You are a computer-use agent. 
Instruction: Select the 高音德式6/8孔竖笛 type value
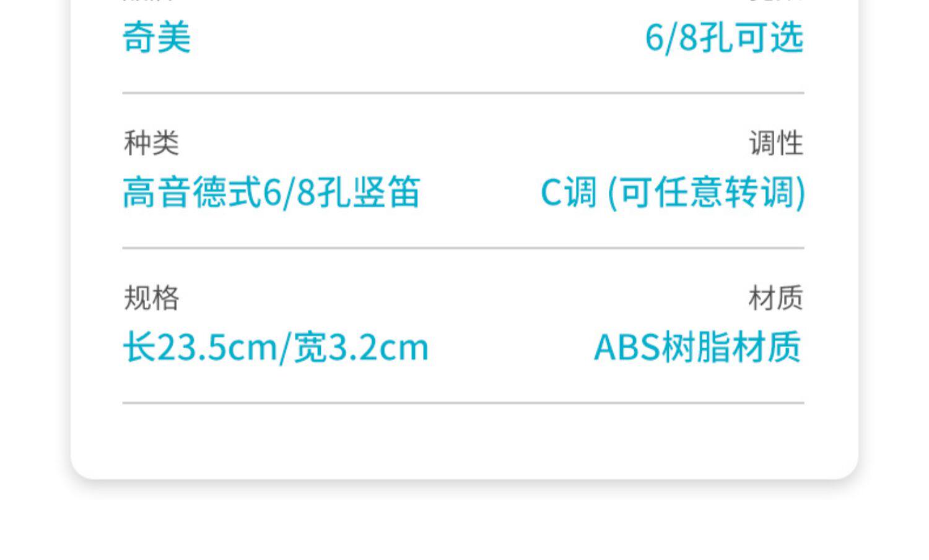coord(271,192)
